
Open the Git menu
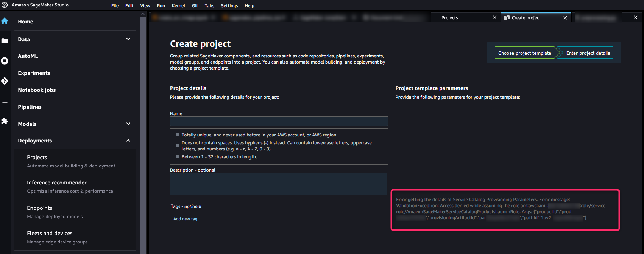(x=195, y=6)
